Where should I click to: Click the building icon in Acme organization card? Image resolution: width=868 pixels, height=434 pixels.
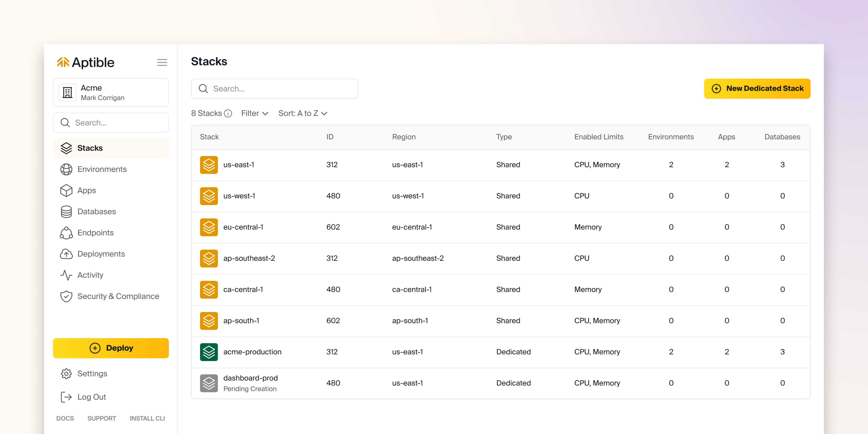[67, 93]
